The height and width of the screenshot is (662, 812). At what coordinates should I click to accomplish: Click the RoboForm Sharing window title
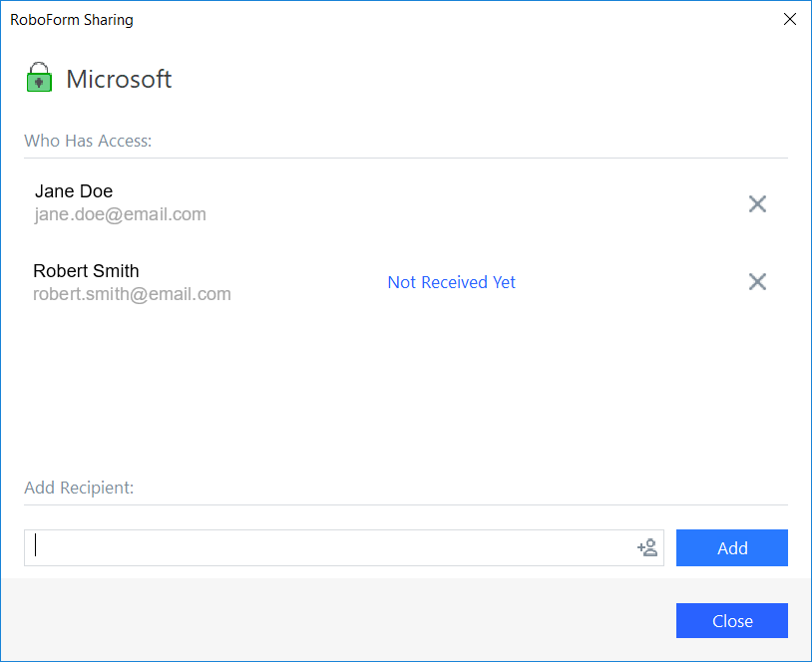pyautogui.click(x=72, y=20)
